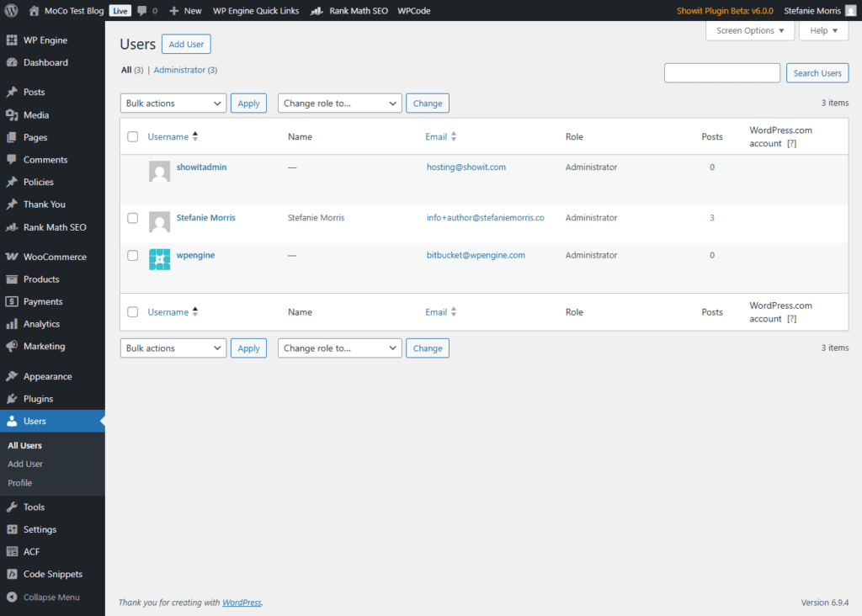
Task: Click the Add User button
Action: 185,44
